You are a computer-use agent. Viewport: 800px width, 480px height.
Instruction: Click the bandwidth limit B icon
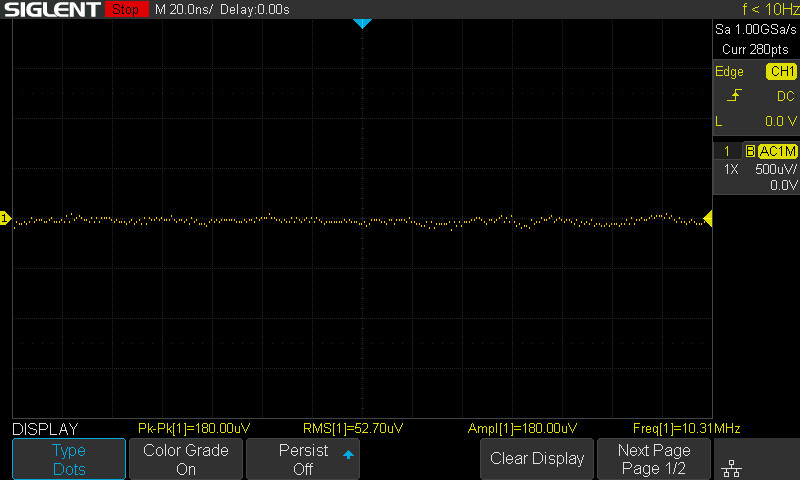750,151
